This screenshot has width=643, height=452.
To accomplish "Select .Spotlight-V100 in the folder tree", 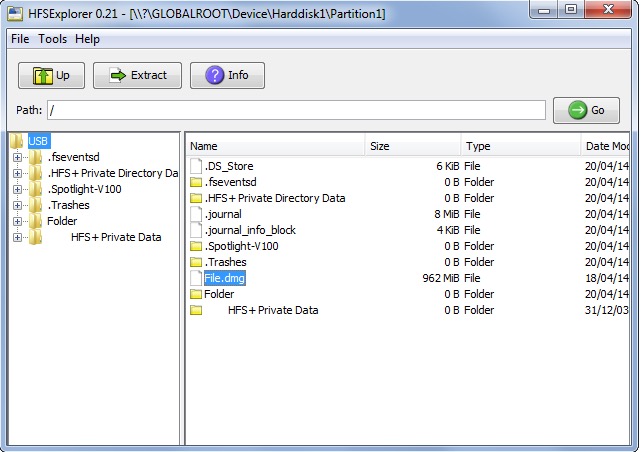I will point(84,189).
